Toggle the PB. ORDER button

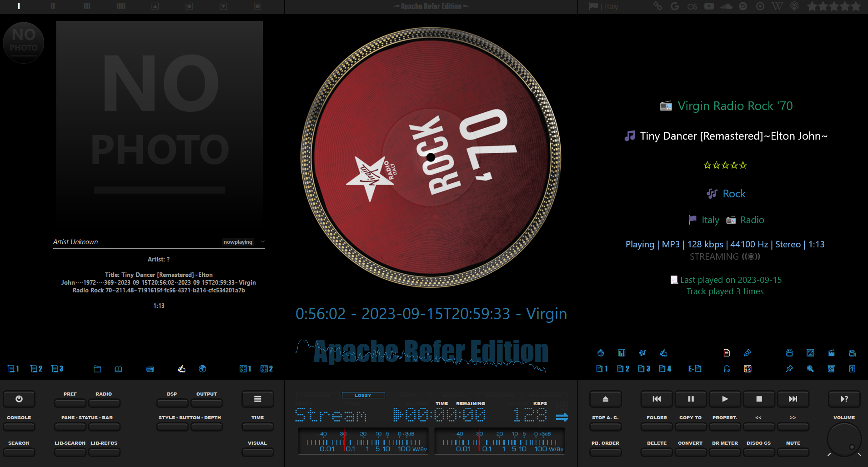pos(605,452)
